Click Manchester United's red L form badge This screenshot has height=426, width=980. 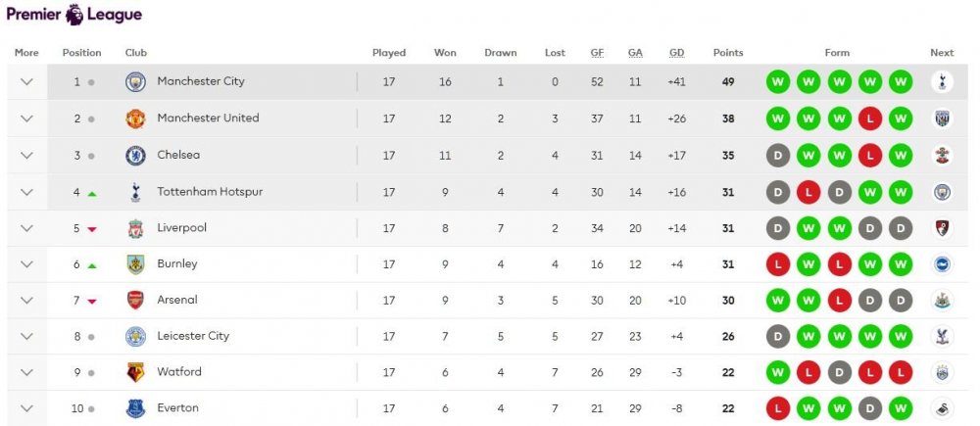pos(870,118)
